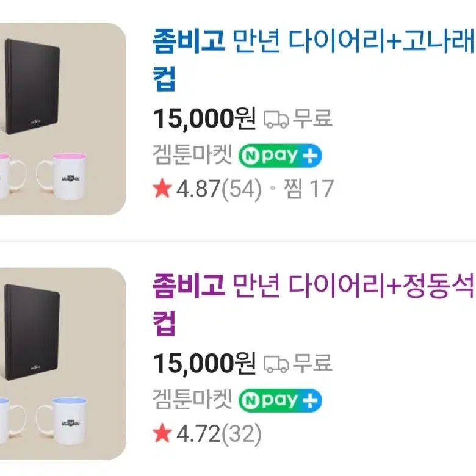Viewport: 476px width, 476px height.
Task: Tap the Npay plus badge on second listing
Action: point(280,400)
